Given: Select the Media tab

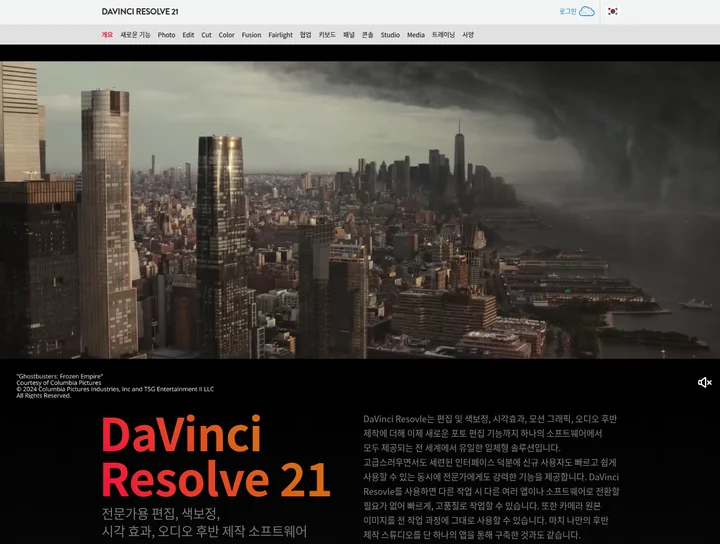Looking at the screenshot, I should click(x=416, y=35).
